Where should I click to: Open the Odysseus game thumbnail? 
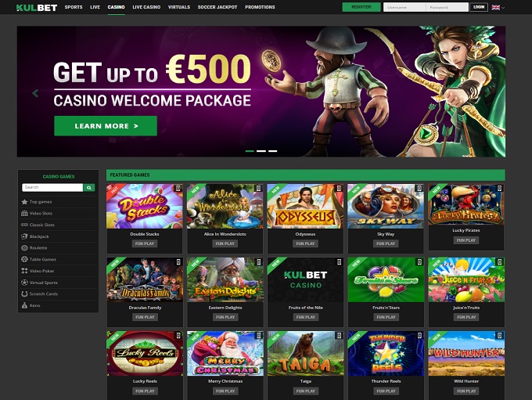point(305,206)
